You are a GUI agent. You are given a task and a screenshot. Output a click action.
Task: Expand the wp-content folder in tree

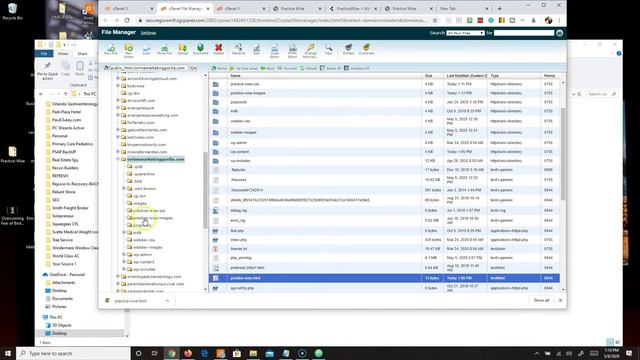[x=124, y=262]
